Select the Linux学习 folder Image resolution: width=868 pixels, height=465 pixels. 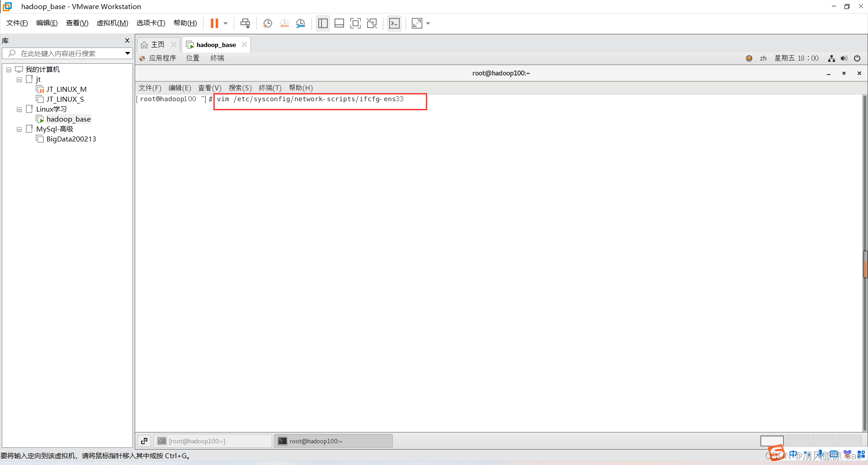pos(47,109)
